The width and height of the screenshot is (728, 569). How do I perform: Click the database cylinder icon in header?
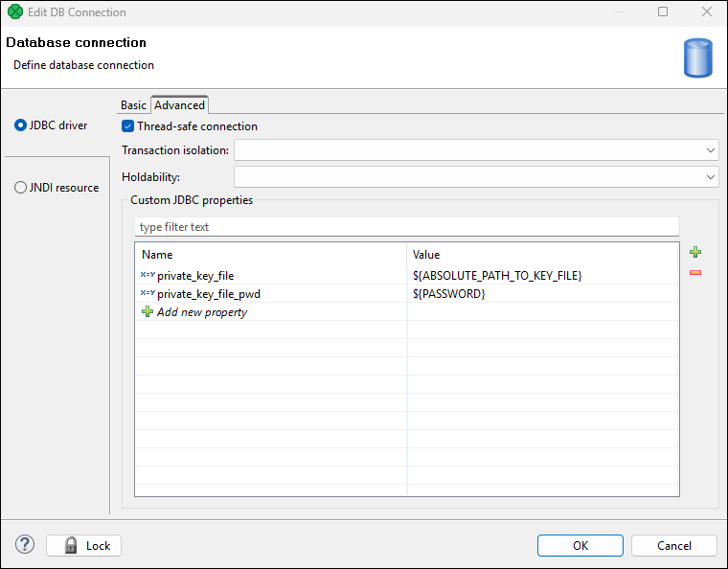[x=697, y=57]
